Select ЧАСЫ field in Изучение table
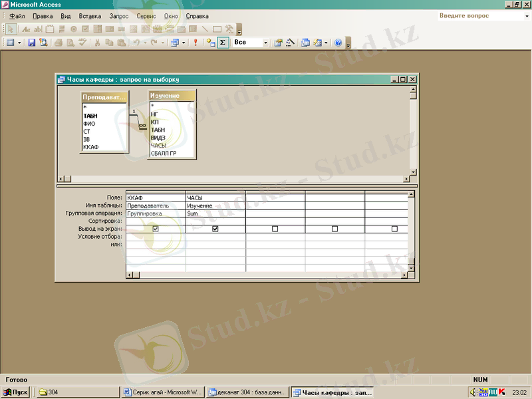 pyautogui.click(x=158, y=145)
